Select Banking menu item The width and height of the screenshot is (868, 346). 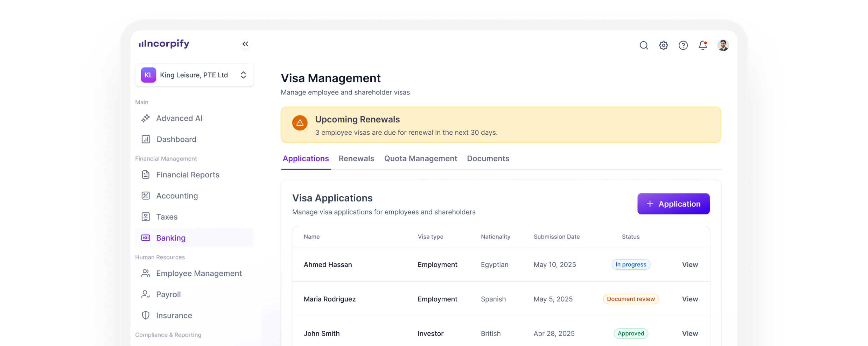(x=171, y=238)
